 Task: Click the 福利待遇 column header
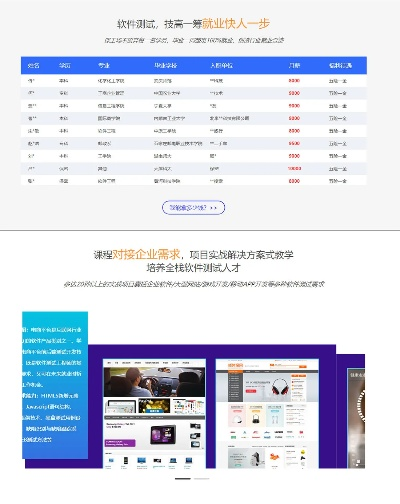(x=340, y=65)
